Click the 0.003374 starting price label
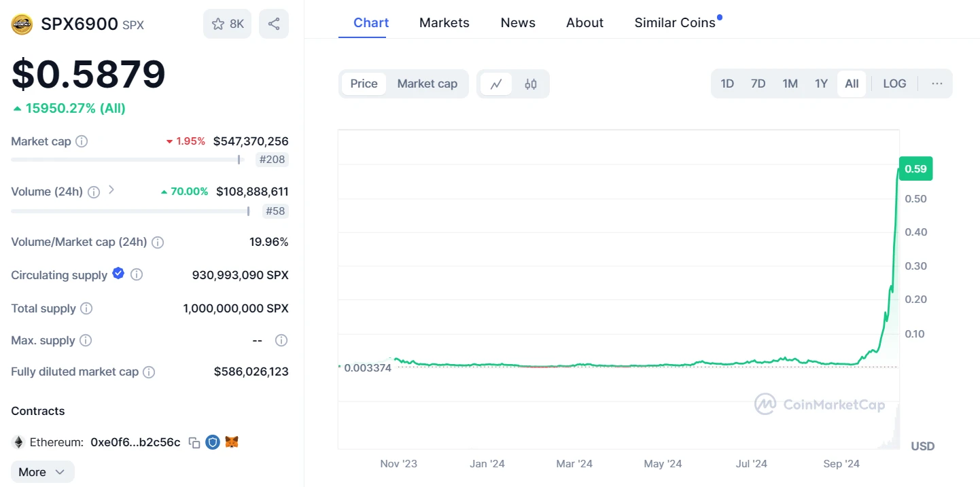This screenshot has height=487, width=980. click(x=367, y=367)
